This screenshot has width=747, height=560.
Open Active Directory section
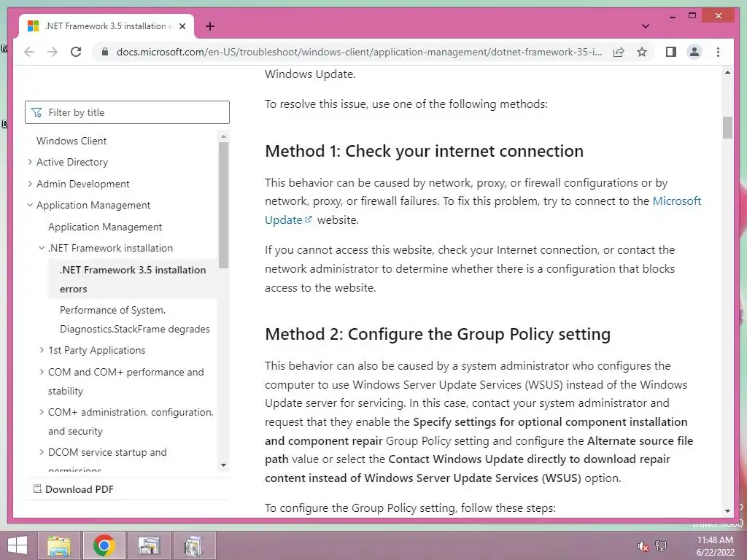(x=72, y=163)
